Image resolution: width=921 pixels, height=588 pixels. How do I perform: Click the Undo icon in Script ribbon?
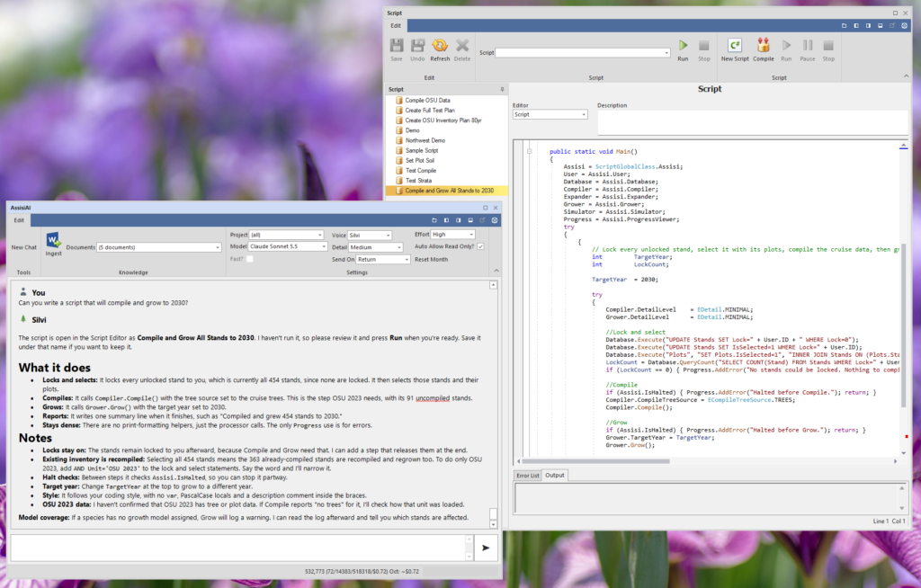417,46
